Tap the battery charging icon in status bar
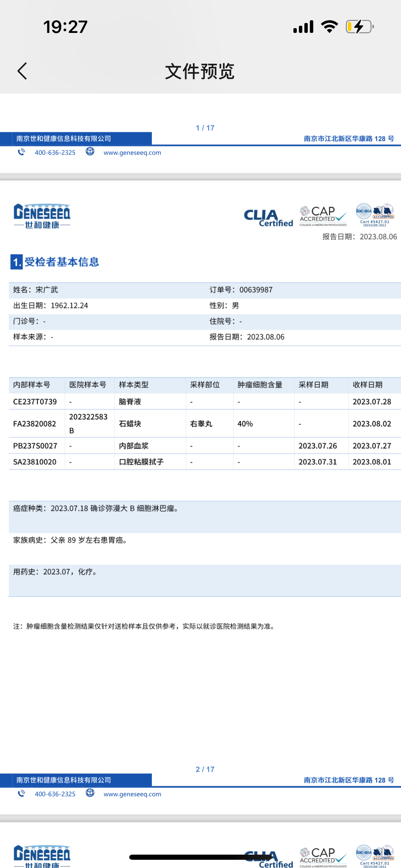The width and height of the screenshot is (401, 868). click(359, 27)
